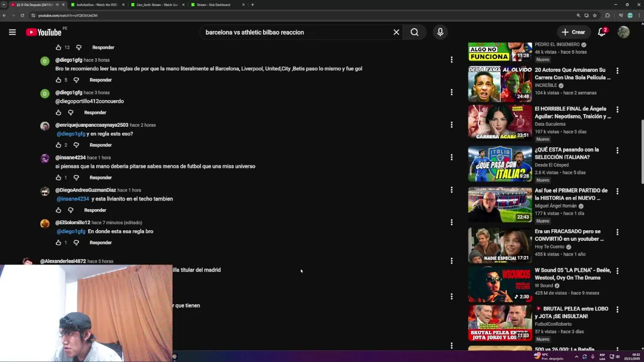Viewport: 644px width, 362px height.
Task: Open more actions for @insane4234's comment
Action: pos(451,157)
